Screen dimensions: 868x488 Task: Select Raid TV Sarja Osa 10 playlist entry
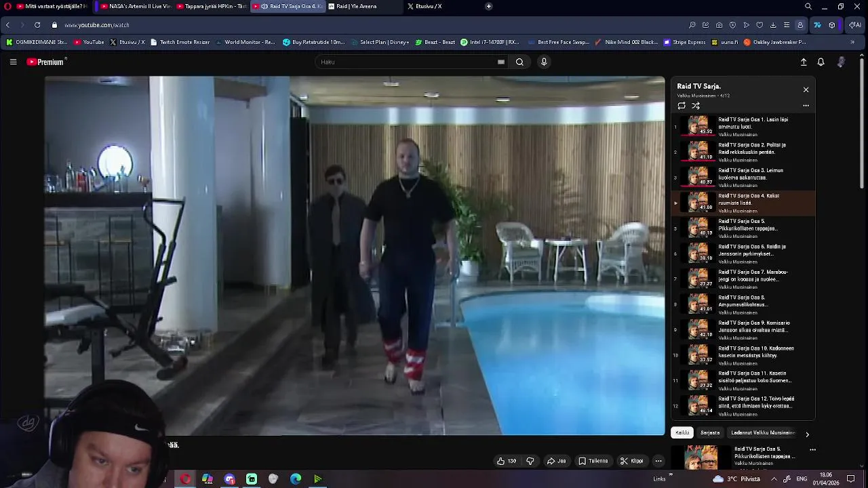tap(743, 355)
